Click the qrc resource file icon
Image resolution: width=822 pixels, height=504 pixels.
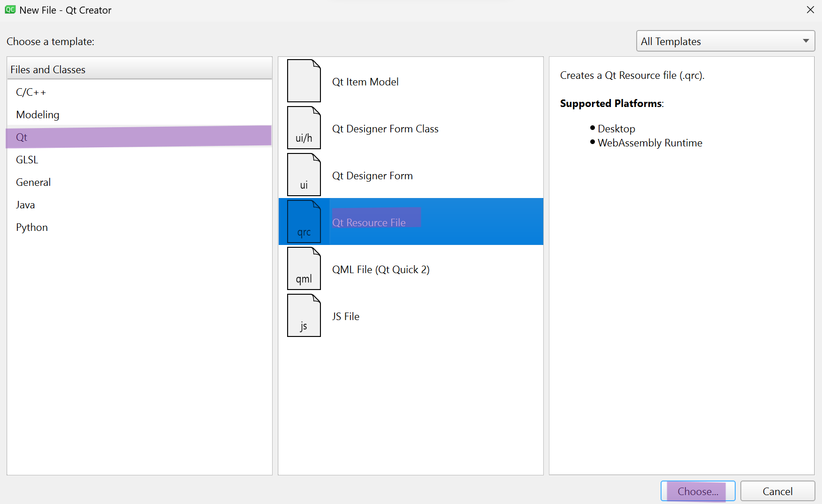[x=304, y=221]
